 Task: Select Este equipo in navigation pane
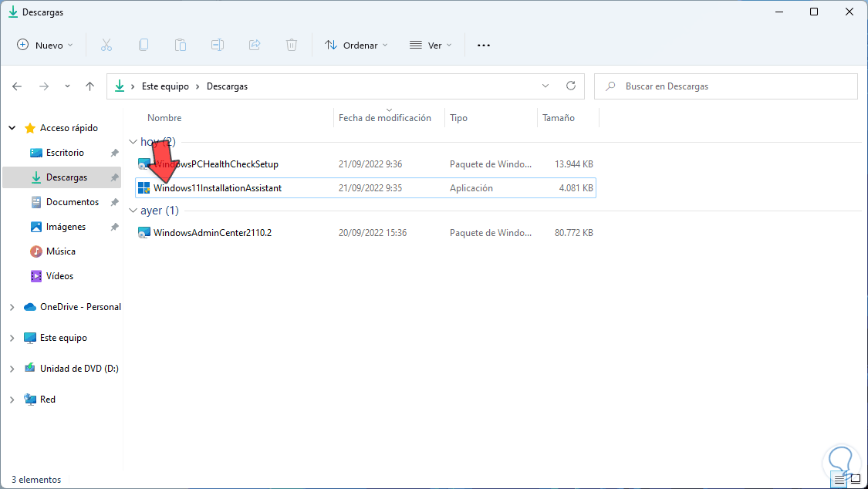coord(63,338)
